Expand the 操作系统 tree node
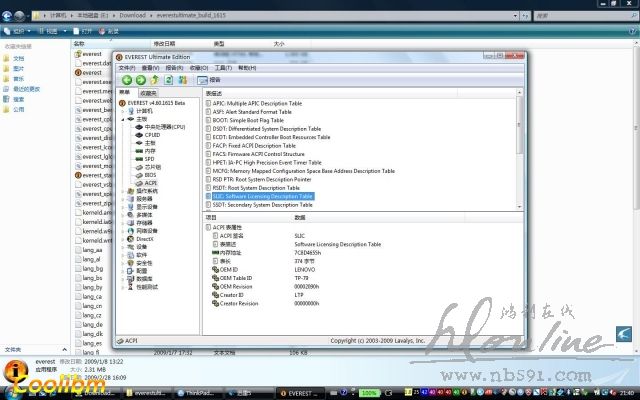This screenshot has width=640, height=400. pos(122,191)
